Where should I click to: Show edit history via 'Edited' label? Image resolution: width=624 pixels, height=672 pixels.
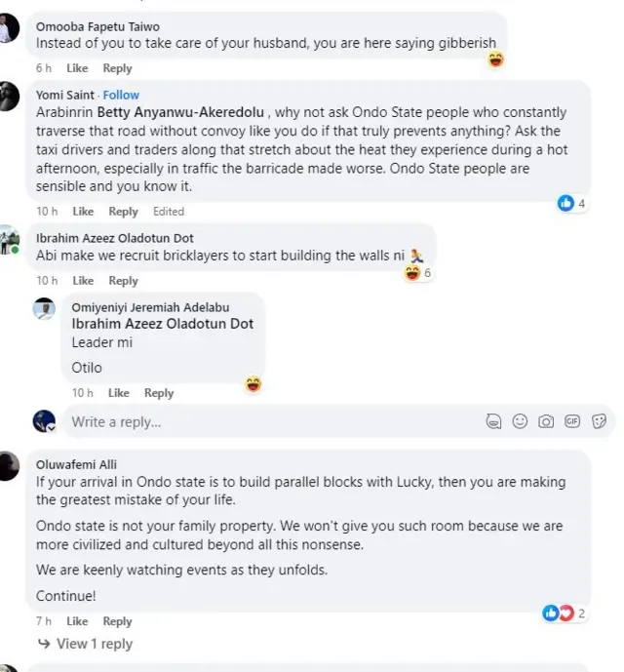coord(169,212)
